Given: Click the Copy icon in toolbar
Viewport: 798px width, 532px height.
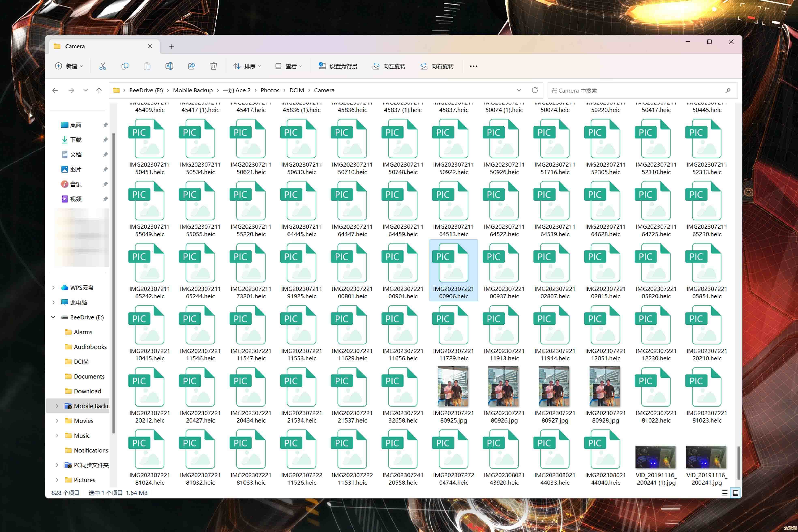Looking at the screenshot, I should (x=125, y=66).
